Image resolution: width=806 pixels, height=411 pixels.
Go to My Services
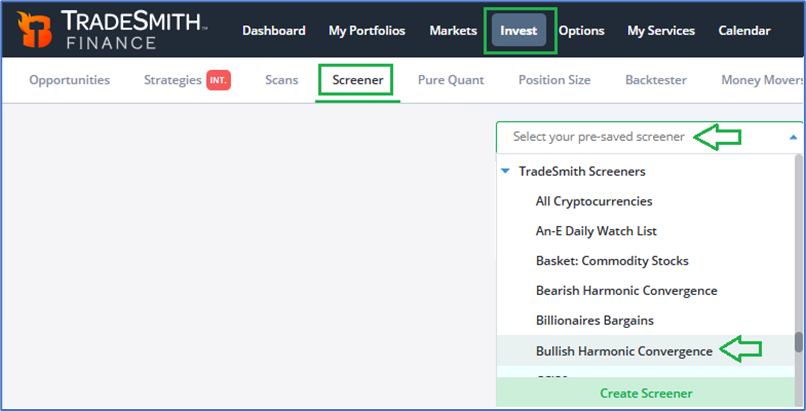point(661,31)
